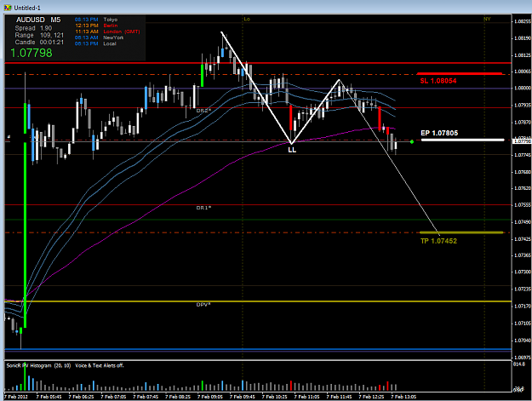Click the Voice & Text Alerts off text
Viewport: 532px width, 401px height.
(100, 365)
